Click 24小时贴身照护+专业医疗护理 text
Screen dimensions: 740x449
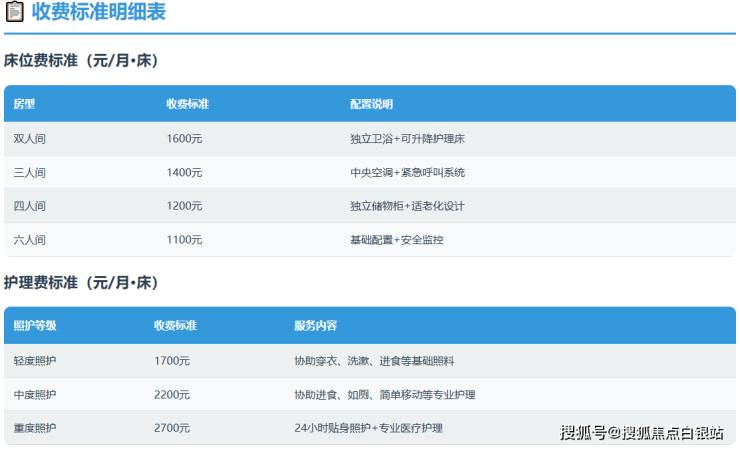pyautogui.click(x=368, y=428)
